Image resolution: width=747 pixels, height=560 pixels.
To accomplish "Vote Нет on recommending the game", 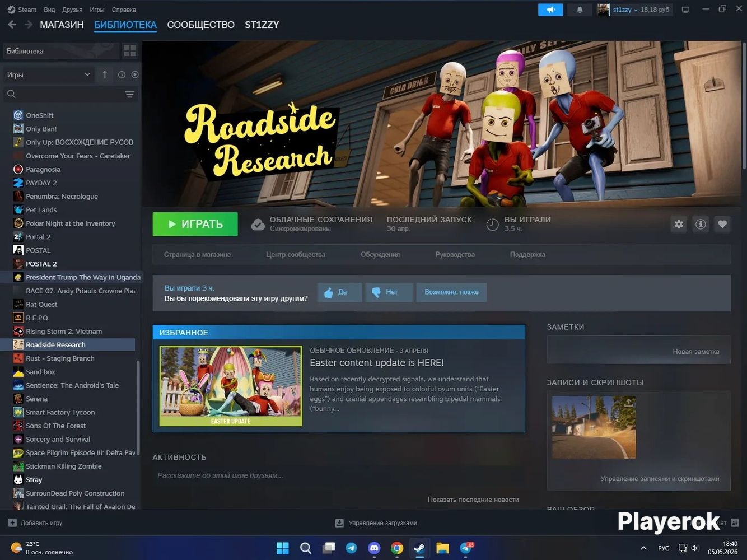I will point(389,292).
